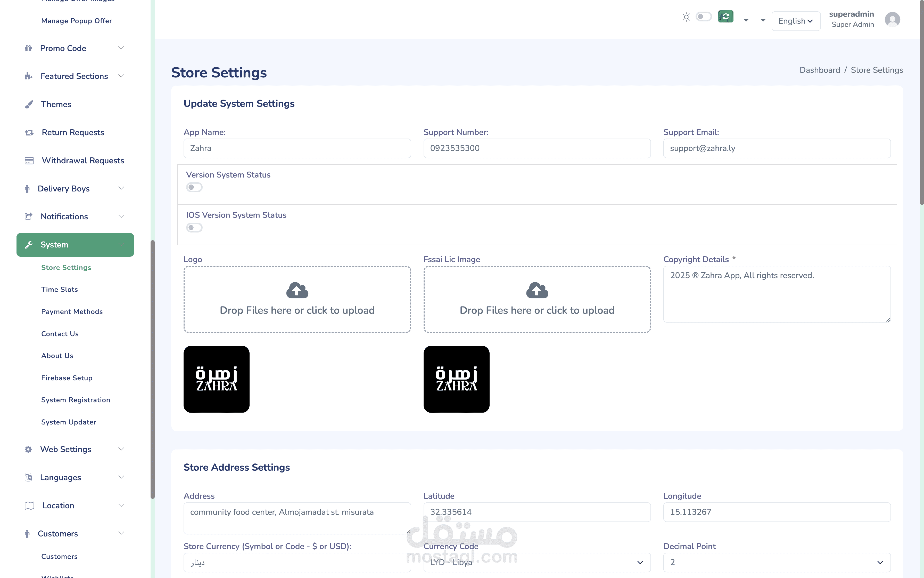Viewport: 924px width, 578px height.
Task: Click the Longitude input field
Action: pos(777,512)
